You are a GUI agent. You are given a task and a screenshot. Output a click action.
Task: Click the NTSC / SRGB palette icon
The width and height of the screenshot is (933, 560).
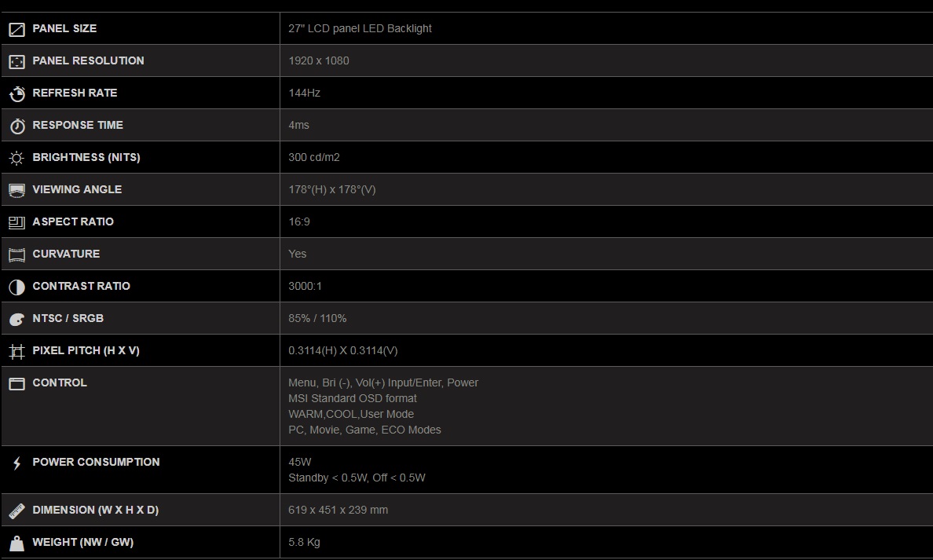[16, 319]
